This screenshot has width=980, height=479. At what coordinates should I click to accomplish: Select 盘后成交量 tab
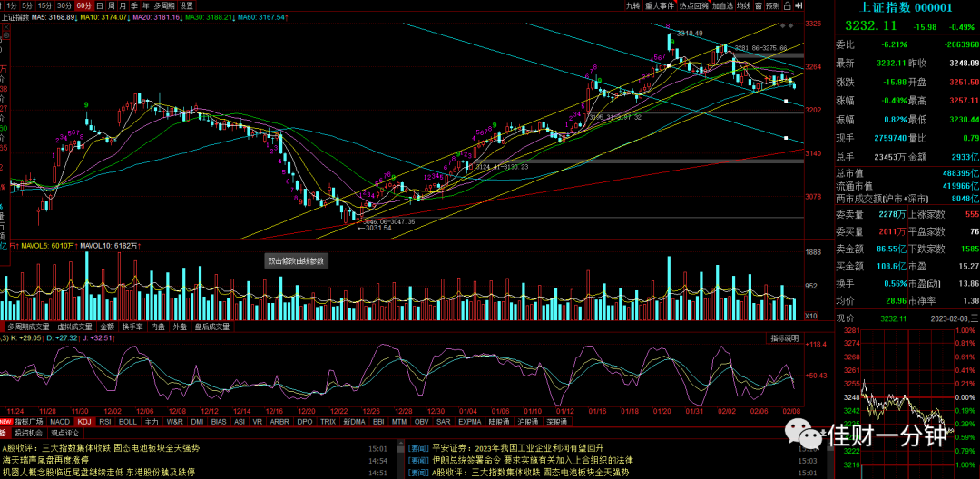tap(211, 327)
